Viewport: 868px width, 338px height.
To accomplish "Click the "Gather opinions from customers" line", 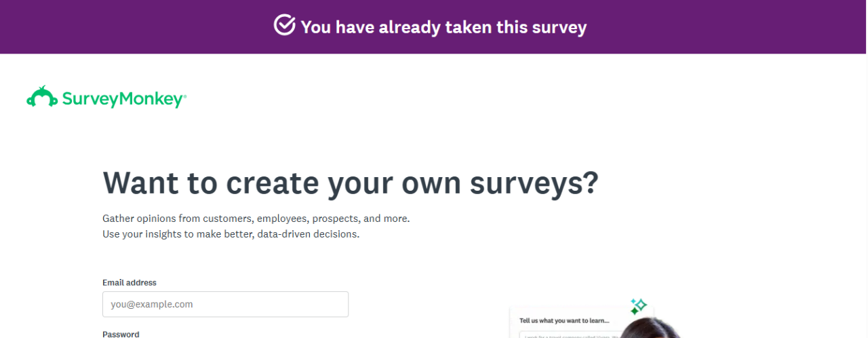I will tap(256, 219).
